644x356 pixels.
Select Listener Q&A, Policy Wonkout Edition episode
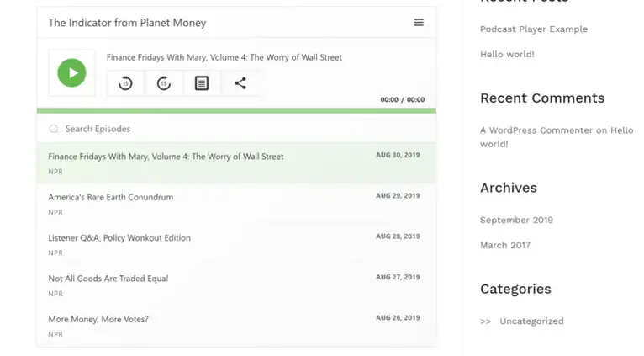pyautogui.click(x=236, y=244)
